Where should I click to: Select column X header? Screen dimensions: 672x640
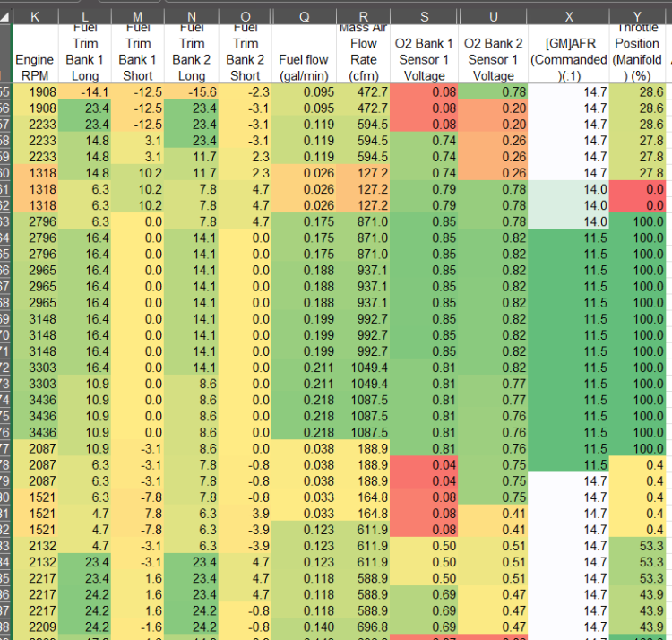(x=569, y=17)
